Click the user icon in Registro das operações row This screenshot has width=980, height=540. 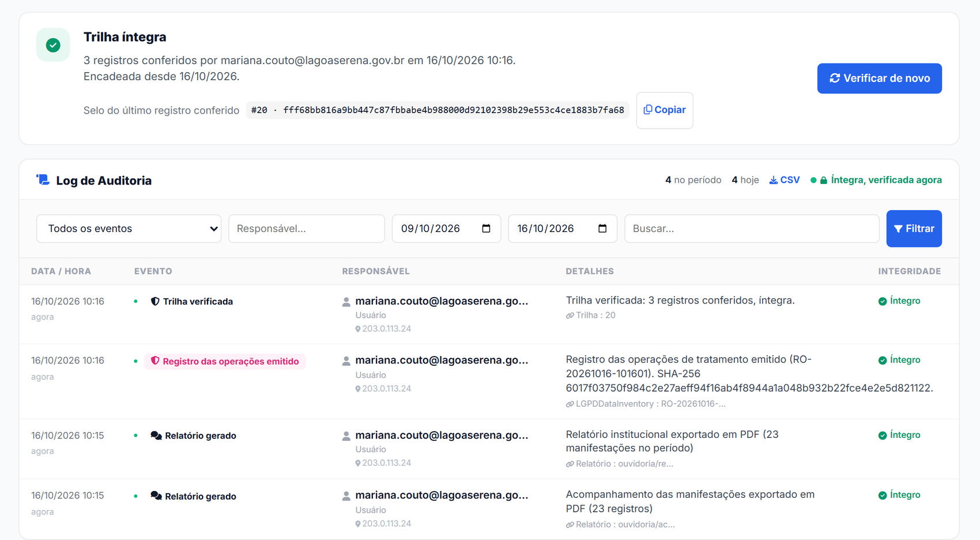click(346, 361)
